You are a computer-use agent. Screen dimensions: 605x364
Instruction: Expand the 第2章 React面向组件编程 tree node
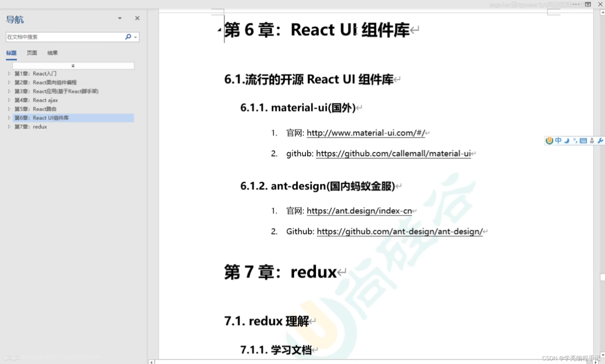point(9,82)
